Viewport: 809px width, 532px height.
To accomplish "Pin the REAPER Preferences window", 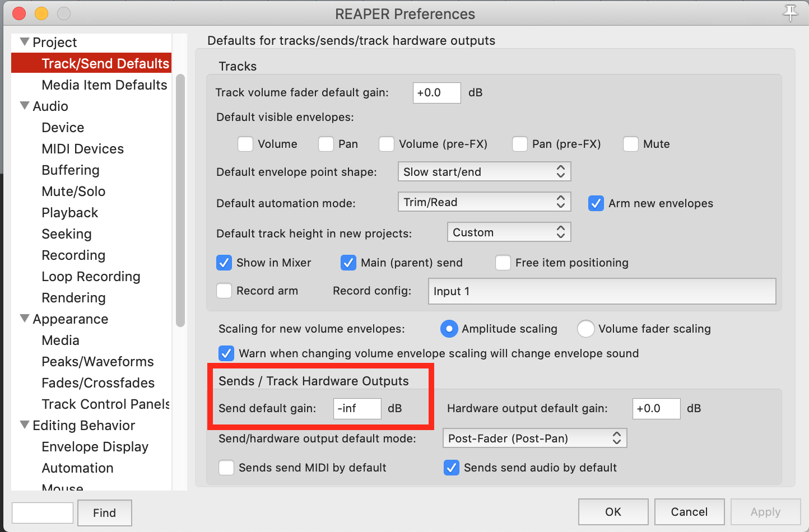I will 791,13.
